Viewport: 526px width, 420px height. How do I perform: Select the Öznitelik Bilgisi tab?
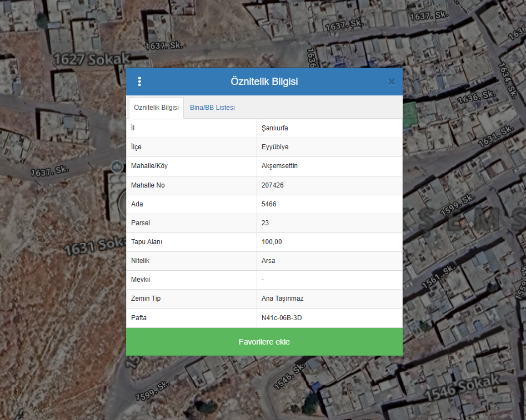[x=156, y=108]
